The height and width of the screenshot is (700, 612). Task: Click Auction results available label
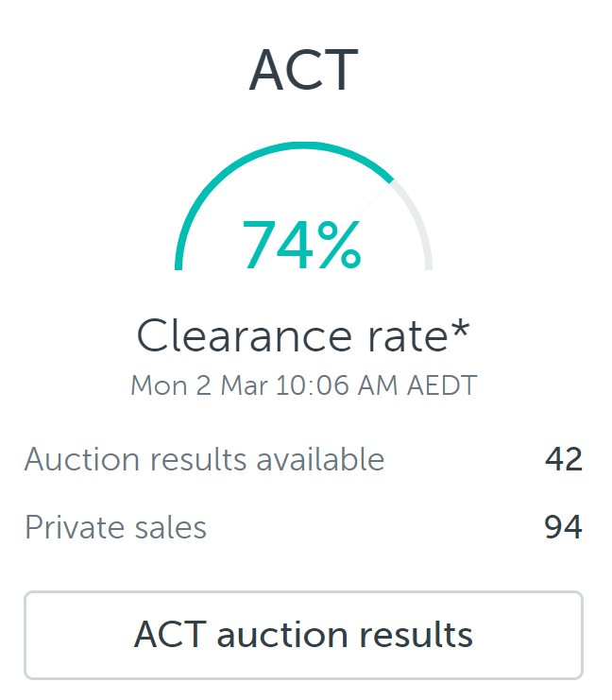[x=204, y=459]
